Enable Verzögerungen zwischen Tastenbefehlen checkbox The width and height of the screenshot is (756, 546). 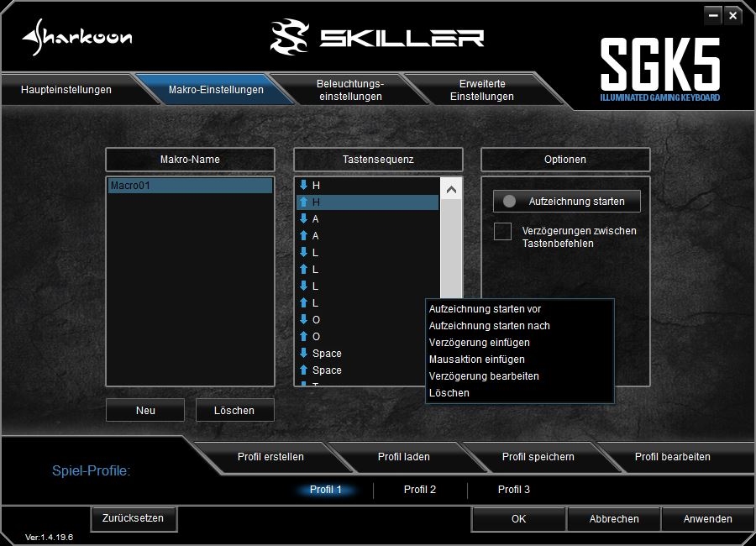(x=502, y=231)
